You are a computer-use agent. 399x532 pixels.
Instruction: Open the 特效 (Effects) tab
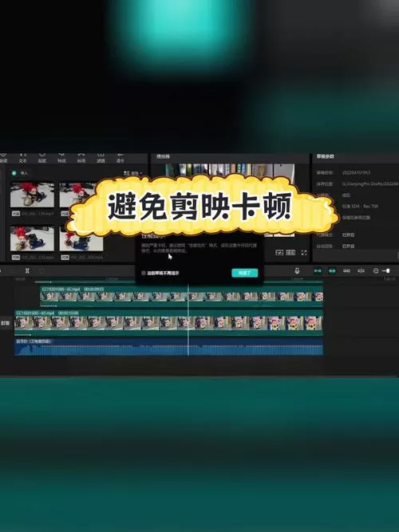(x=61, y=158)
